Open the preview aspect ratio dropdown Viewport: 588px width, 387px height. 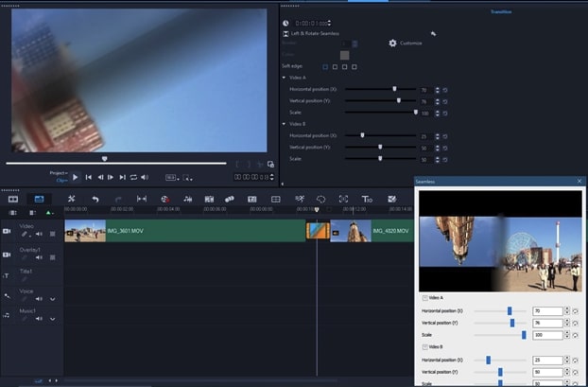pos(172,178)
